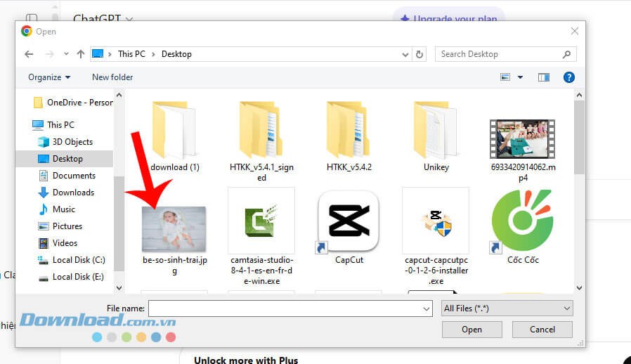Toggle the preview pane icon
The image size is (631, 364).
tap(543, 77)
